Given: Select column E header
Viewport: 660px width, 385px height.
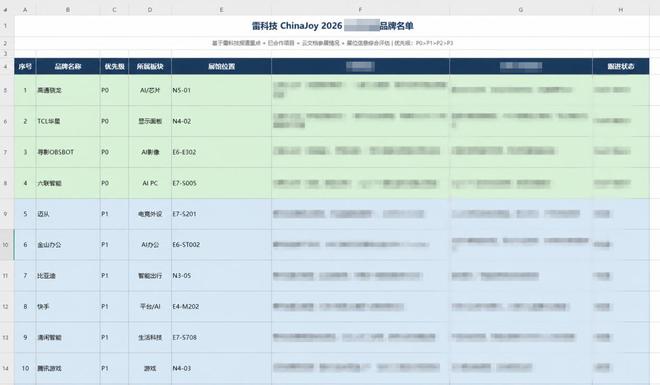Looking at the screenshot, I should tap(221, 10).
